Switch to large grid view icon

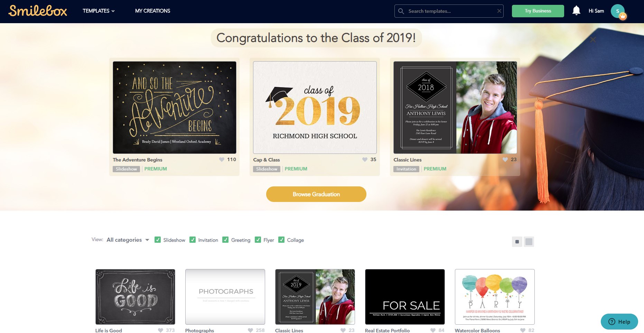click(x=529, y=242)
